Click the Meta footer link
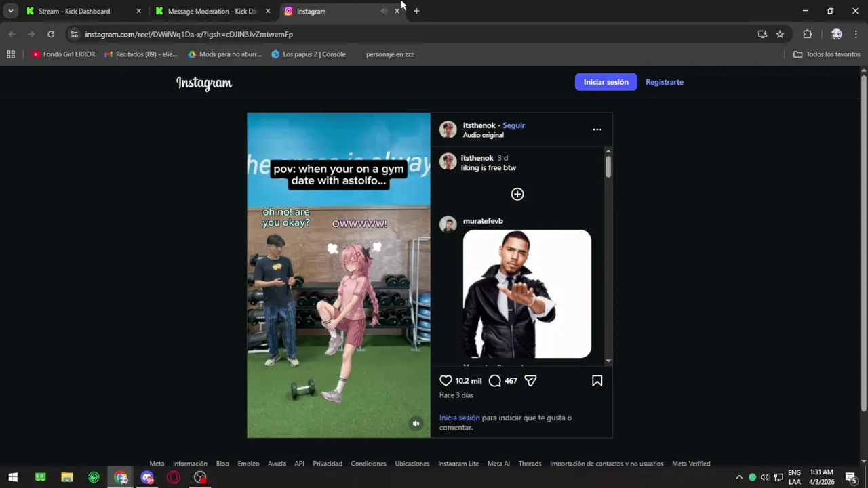868x488 pixels. click(x=157, y=464)
